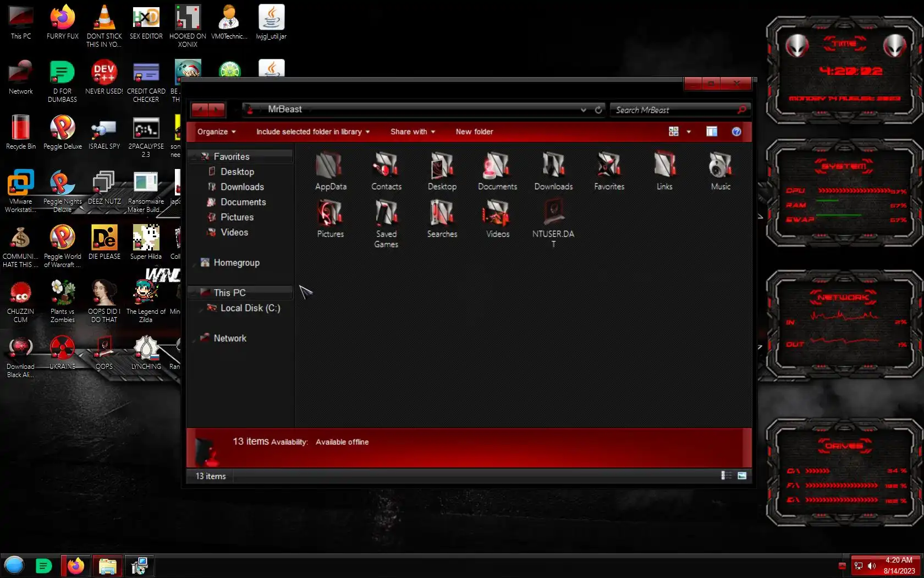Click the Start orb on taskbar
This screenshot has width=924, height=578.
coord(14,565)
